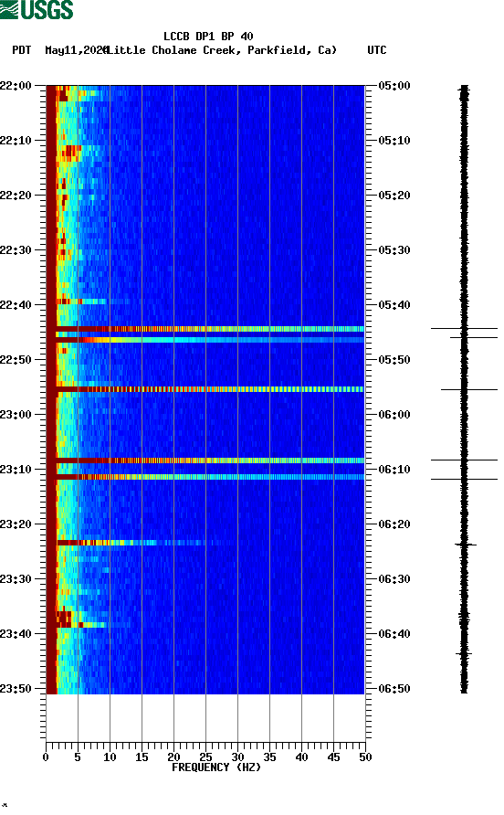Click the '06:40' UTC time label

coord(394,634)
